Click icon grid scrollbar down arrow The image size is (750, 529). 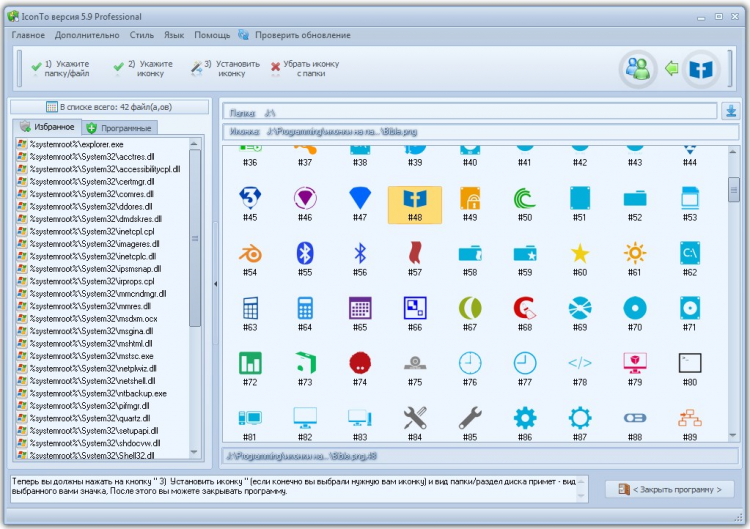pyautogui.click(x=733, y=435)
